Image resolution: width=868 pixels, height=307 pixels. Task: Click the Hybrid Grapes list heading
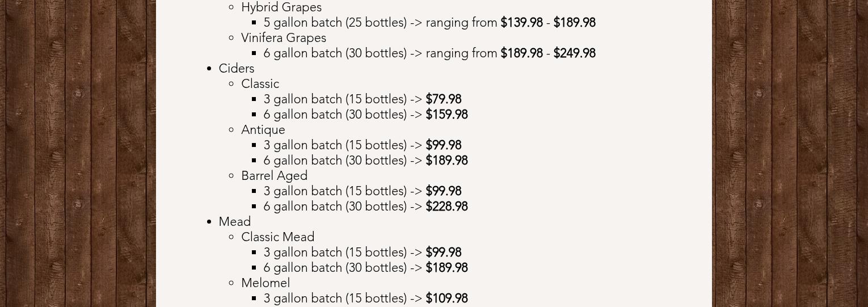pyautogui.click(x=281, y=7)
